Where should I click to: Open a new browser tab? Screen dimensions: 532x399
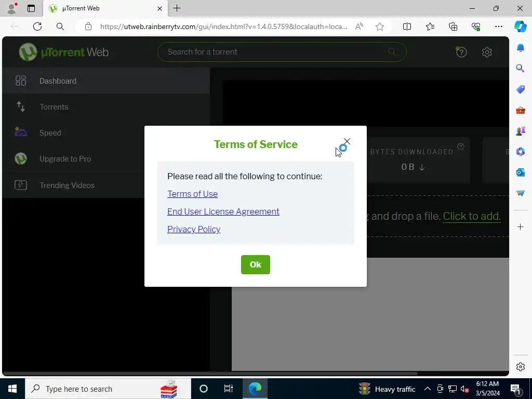pyautogui.click(x=177, y=8)
